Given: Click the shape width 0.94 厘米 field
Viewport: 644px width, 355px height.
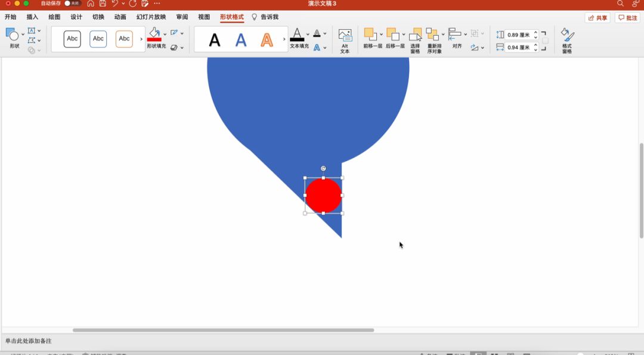Looking at the screenshot, I should [x=518, y=47].
